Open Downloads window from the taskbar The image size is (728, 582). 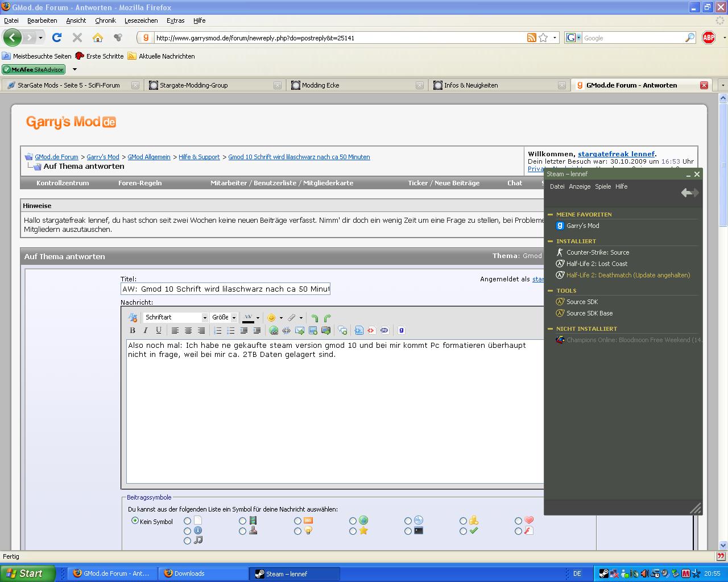[x=204, y=573]
